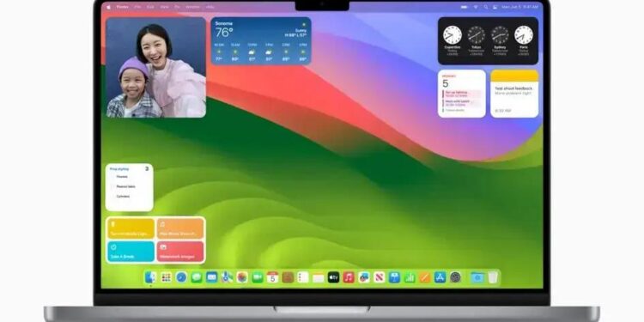Run the red Watermark Images shortcut
This screenshot has height=322, width=644.
tap(180, 252)
